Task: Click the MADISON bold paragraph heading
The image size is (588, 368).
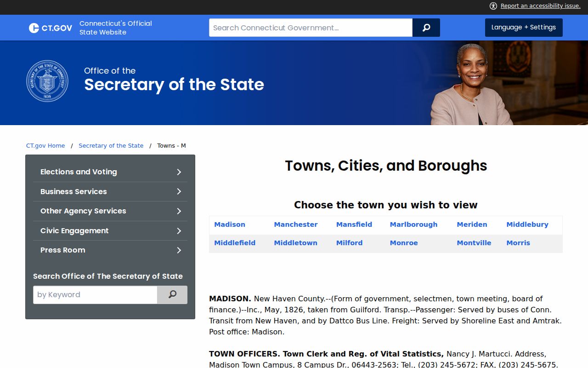Action: point(230,299)
